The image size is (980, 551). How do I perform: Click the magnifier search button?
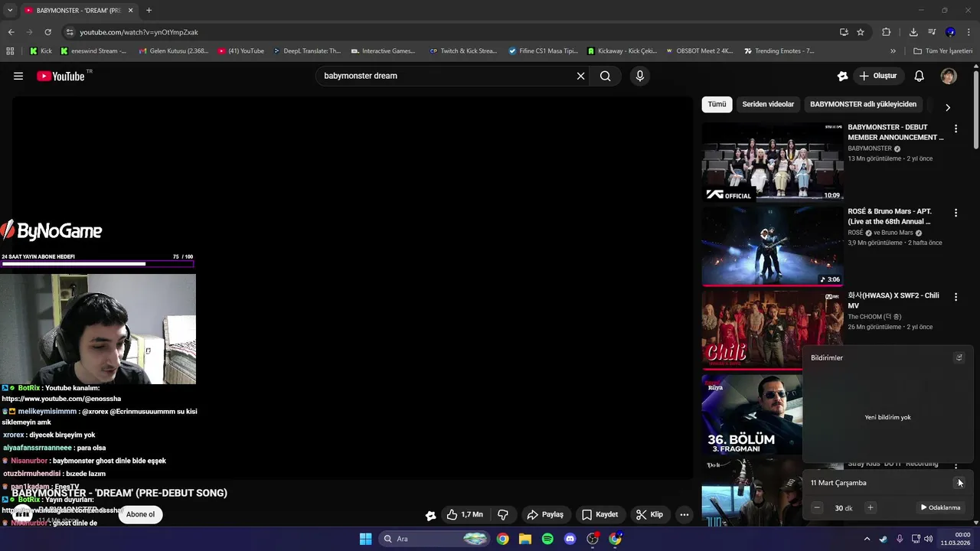coord(606,76)
